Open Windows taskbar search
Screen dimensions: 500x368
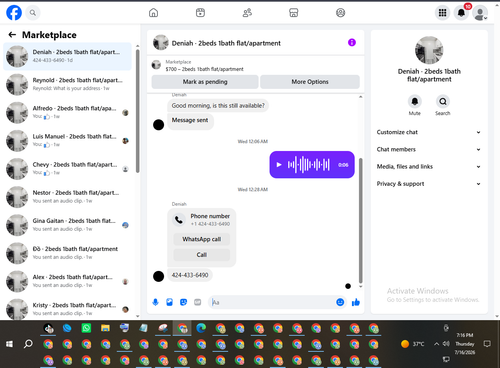point(28,344)
